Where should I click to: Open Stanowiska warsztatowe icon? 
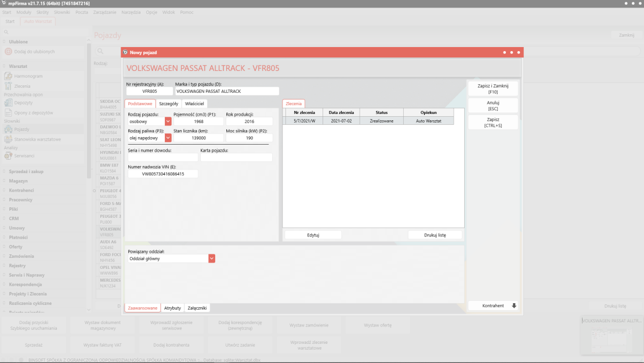(x=8, y=139)
